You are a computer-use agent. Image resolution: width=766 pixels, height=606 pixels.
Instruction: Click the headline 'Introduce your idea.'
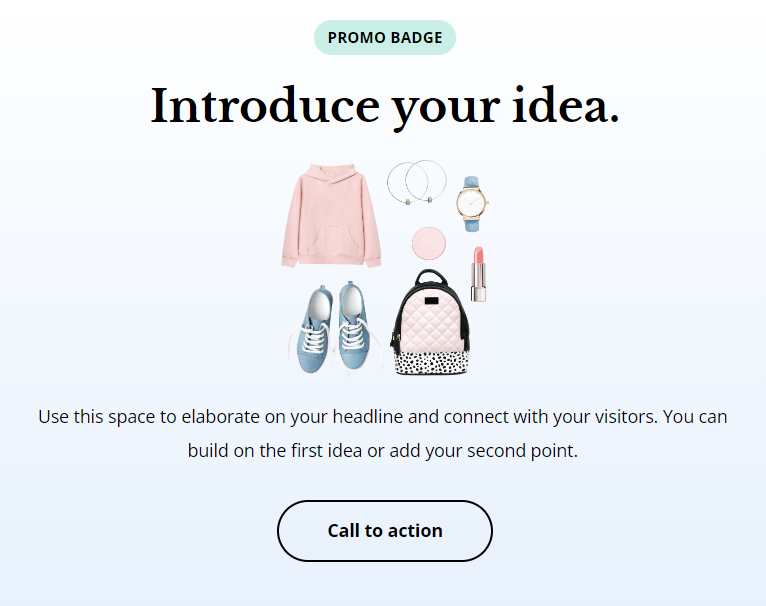[x=385, y=106]
